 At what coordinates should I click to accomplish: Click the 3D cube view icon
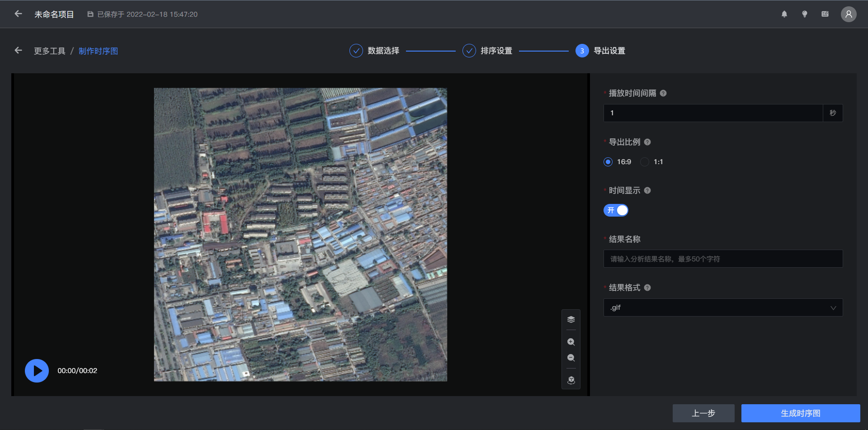[571, 380]
